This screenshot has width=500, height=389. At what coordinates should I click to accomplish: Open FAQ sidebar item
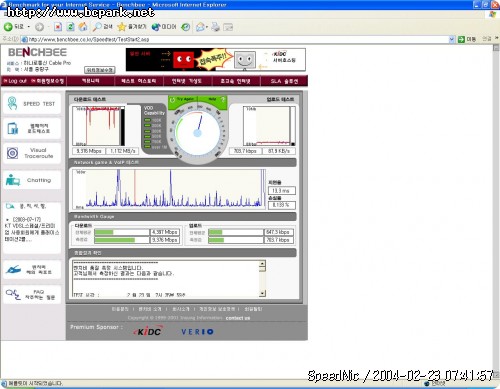coord(32,294)
